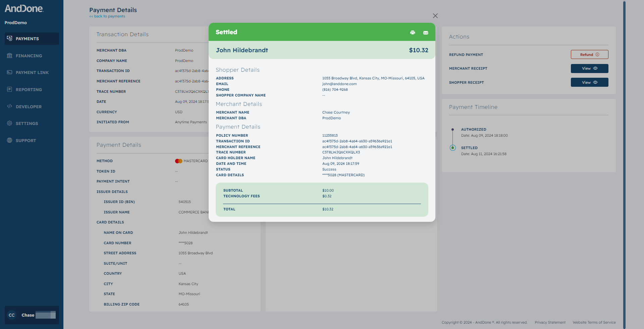Click John Hildebrandt name in popup header
Viewport: 644px width, 329px height.
click(x=242, y=50)
